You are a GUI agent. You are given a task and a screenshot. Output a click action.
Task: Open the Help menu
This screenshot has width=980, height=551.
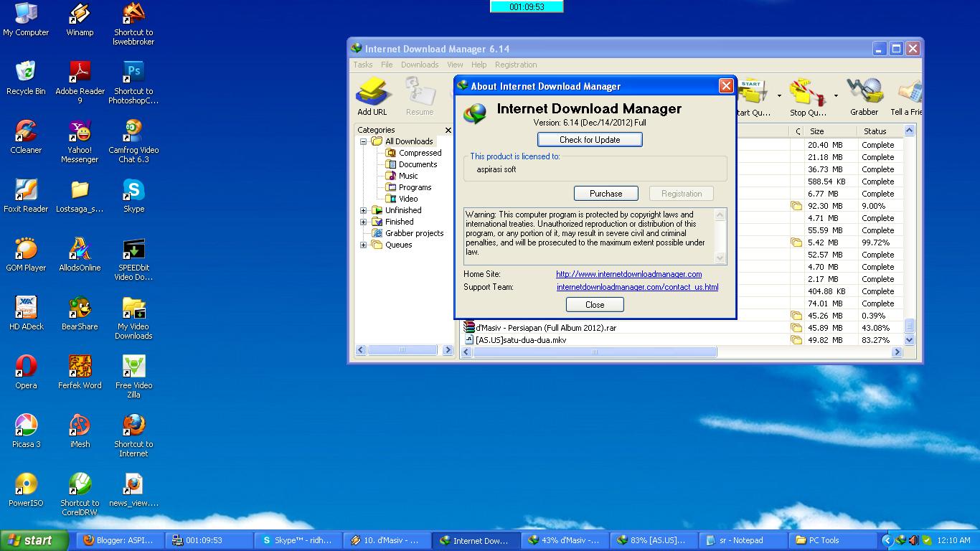tap(479, 65)
